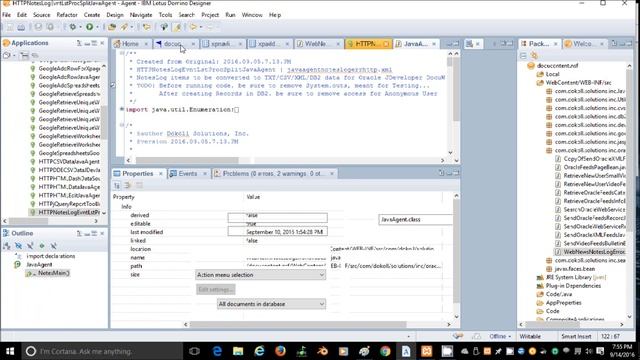Click the second icon in the Properties toolbar

128,186
